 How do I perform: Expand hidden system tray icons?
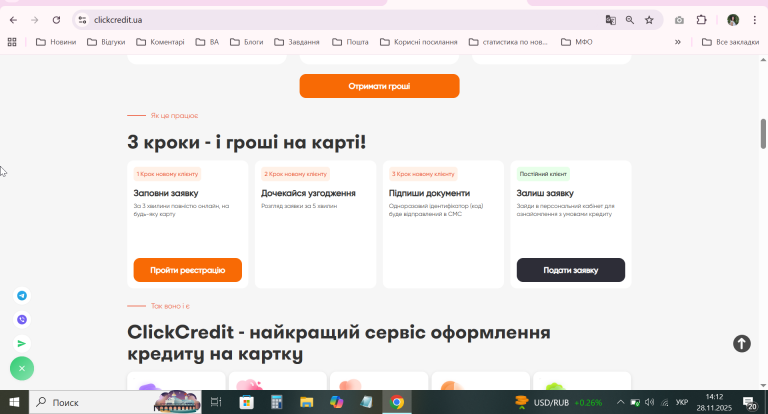point(620,402)
